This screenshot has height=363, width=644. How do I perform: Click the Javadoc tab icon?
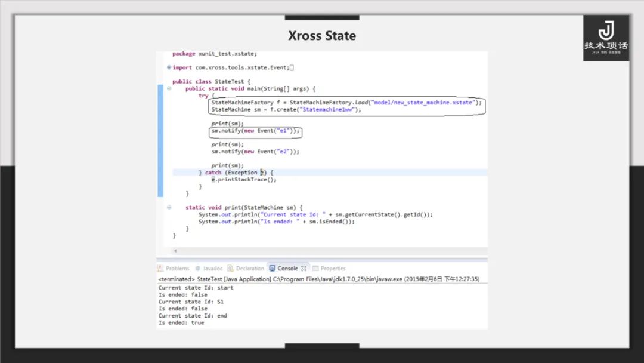click(x=197, y=269)
